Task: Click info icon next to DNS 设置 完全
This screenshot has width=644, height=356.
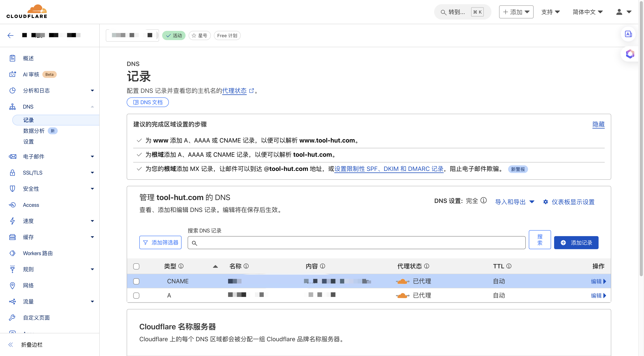Action: (x=484, y=201)
